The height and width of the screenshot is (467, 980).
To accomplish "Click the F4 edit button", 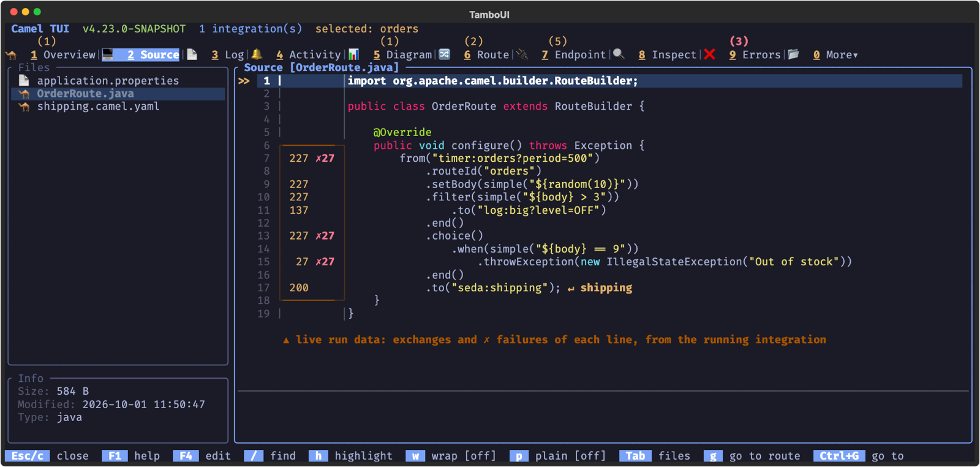I will click(202, 456).
